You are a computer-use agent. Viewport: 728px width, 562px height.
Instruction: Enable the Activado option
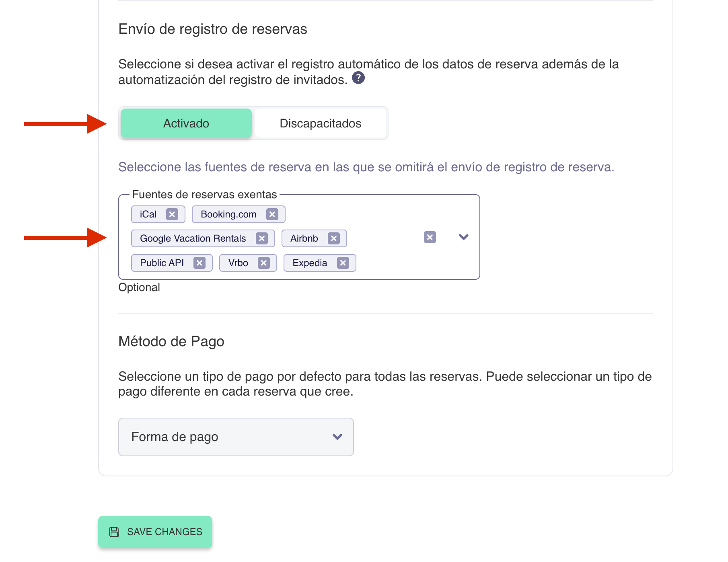186,123
